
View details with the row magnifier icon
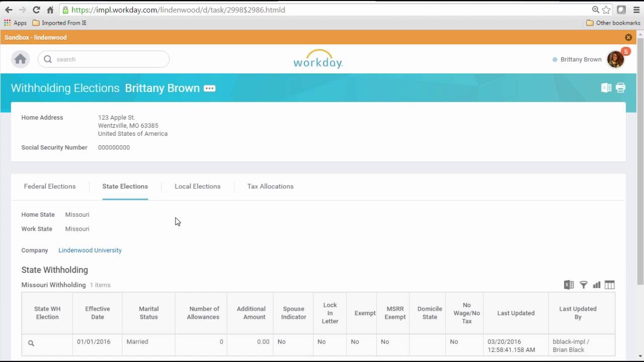[31, 343]
